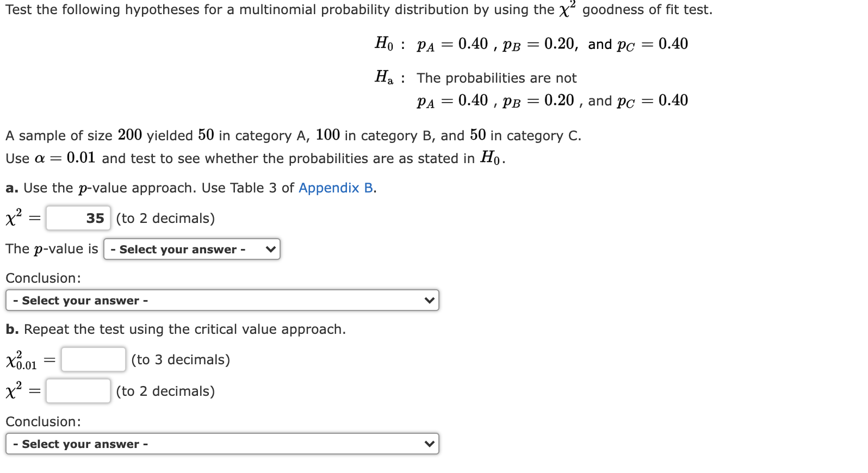
Task: Open the Appendix B link
Action: tap(336, 188)
